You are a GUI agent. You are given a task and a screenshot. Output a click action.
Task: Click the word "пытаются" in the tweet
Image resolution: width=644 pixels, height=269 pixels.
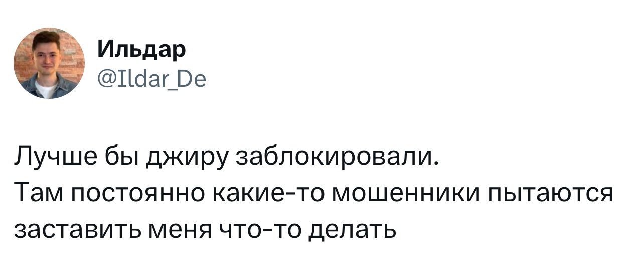click(x=545, y=193)
